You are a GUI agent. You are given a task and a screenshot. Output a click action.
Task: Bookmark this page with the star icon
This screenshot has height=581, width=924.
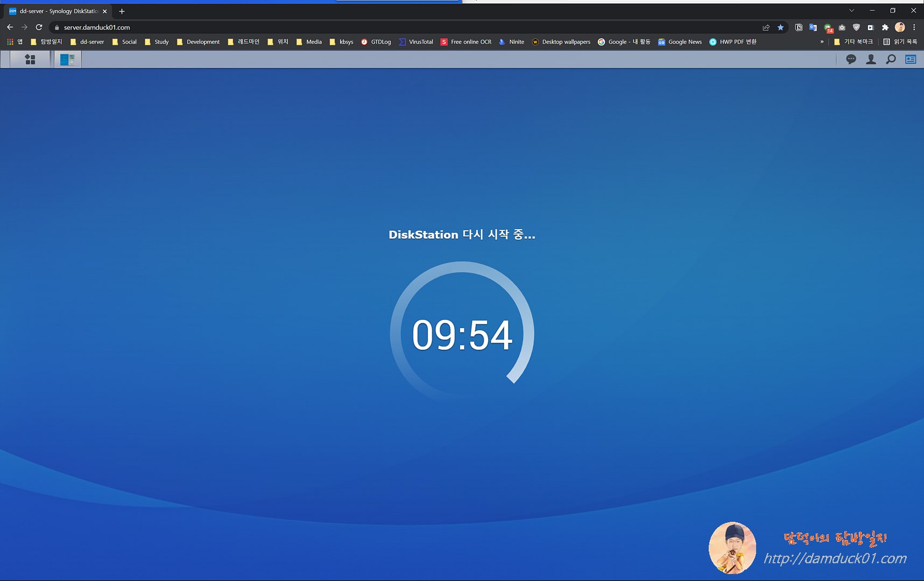pyautogui.click(x=781, y=27)
